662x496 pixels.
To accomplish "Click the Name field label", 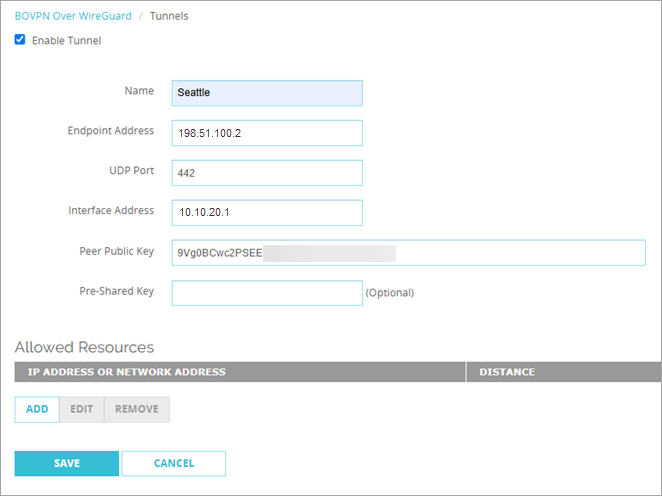I will tap(139, 91).
